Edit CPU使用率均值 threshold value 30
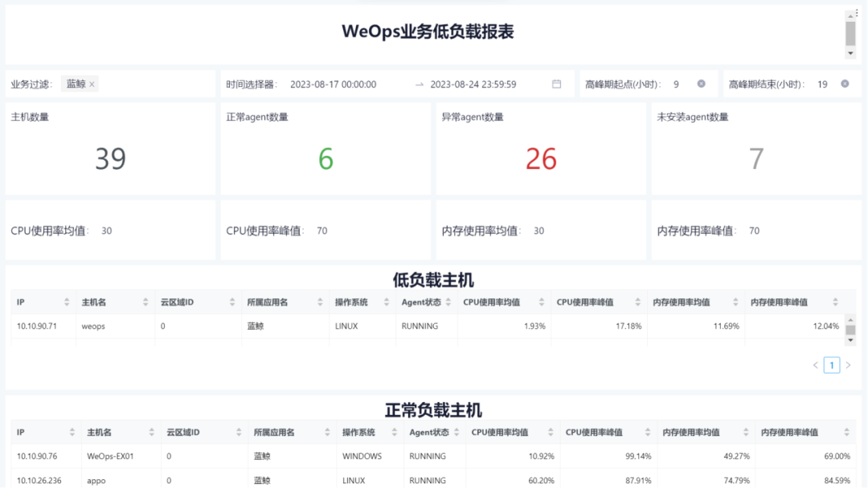868x497 pixels. point(106,231)
